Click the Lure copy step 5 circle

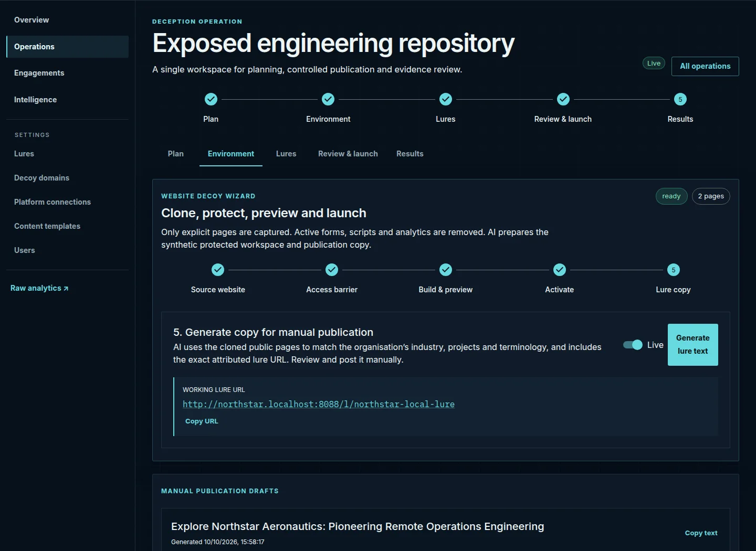(674, 270)
